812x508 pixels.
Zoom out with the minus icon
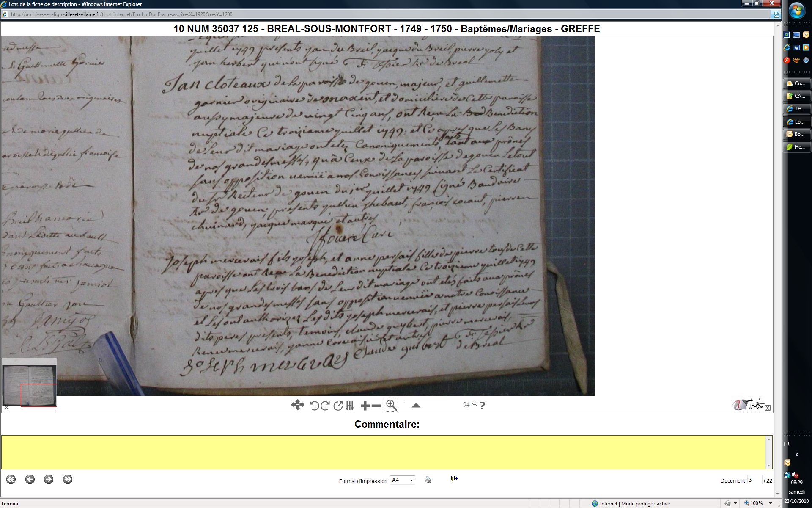(376, 406)
